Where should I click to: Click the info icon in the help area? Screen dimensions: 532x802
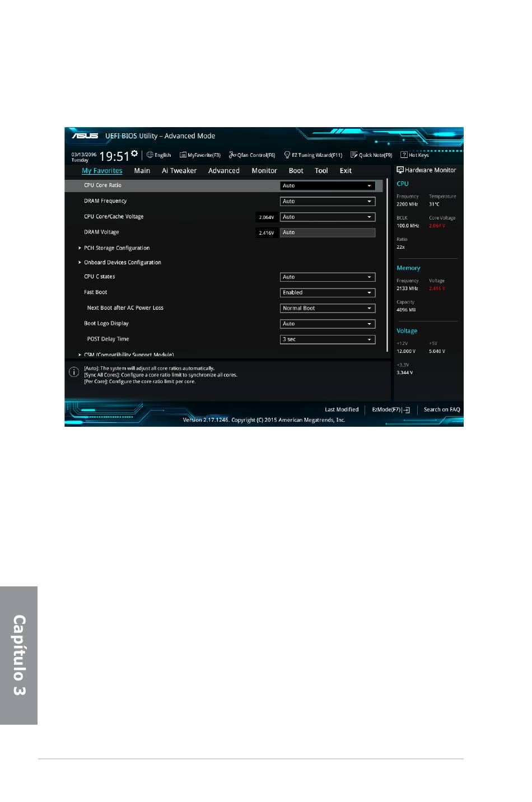[74, 372]
